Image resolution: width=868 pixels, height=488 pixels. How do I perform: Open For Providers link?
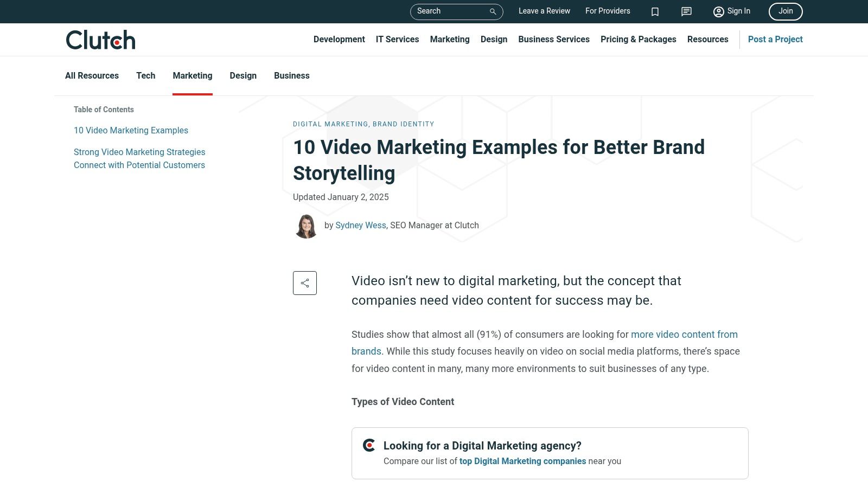point(608,11)
